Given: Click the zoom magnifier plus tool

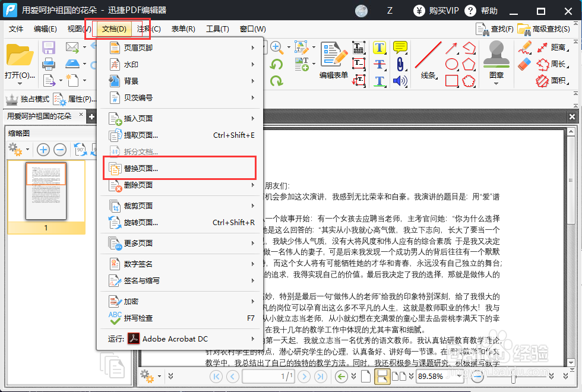Looking at the screenshot, I should click(276, 48).
